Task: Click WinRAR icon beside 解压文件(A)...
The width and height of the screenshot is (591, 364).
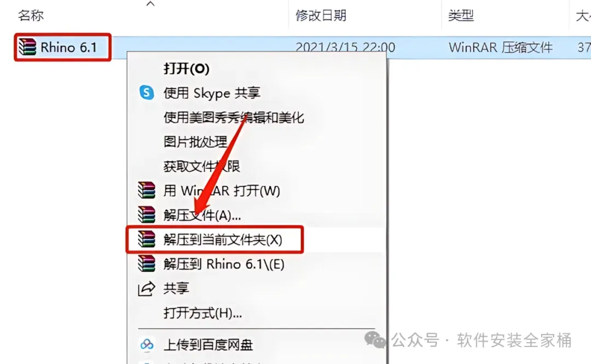Action: tap(147, 215)
